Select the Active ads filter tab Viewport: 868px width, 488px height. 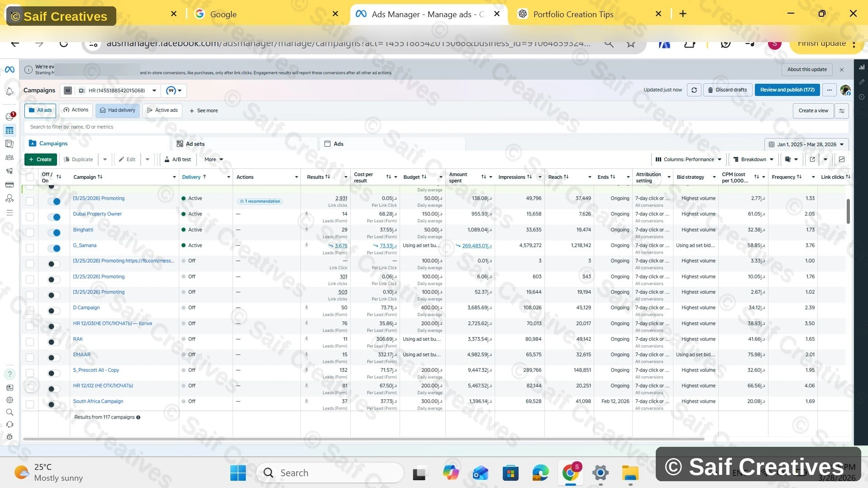click(162, 110)
